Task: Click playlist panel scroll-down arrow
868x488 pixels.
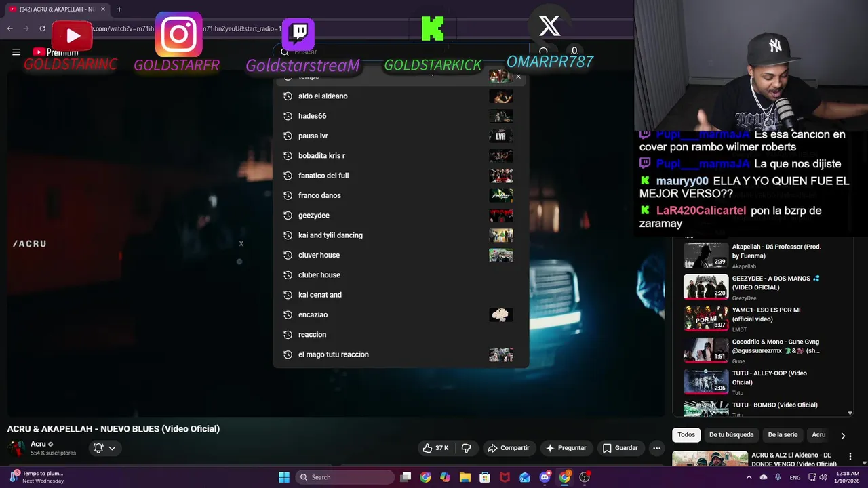Action: click(850, 413)
